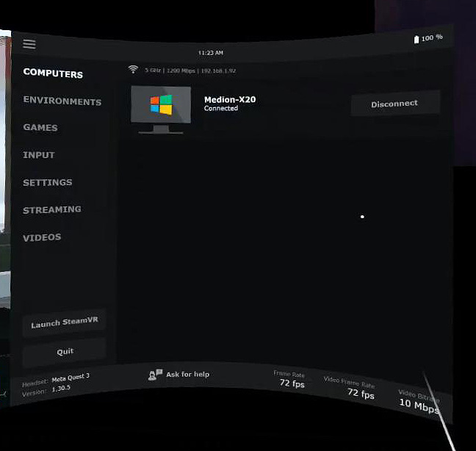
Task: Click the 5 GHz network info text
Action: click(190, 71)
